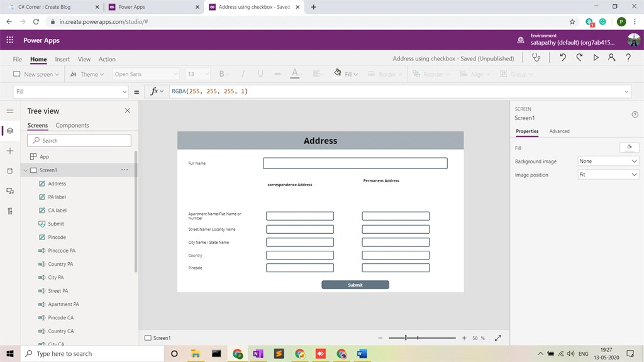Switch to the Advanced properties tab

click(559, 131)
